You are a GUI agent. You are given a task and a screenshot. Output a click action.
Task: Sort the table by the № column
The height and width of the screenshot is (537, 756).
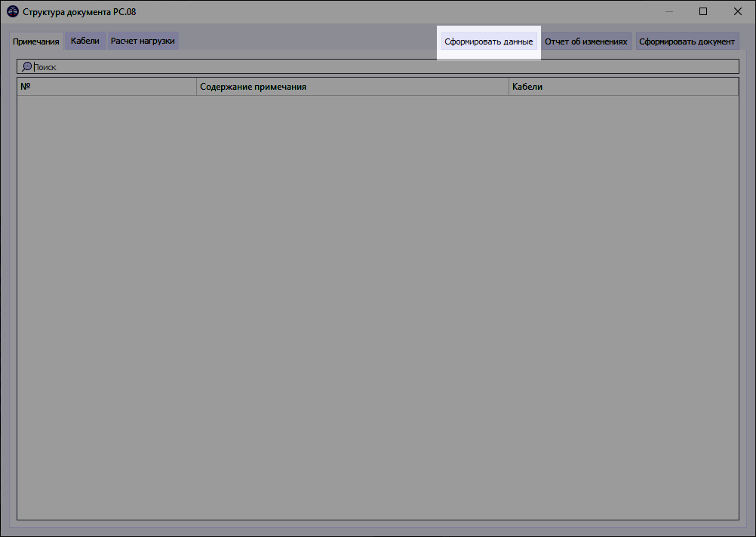pyautogui.click(x=106, y=86)
